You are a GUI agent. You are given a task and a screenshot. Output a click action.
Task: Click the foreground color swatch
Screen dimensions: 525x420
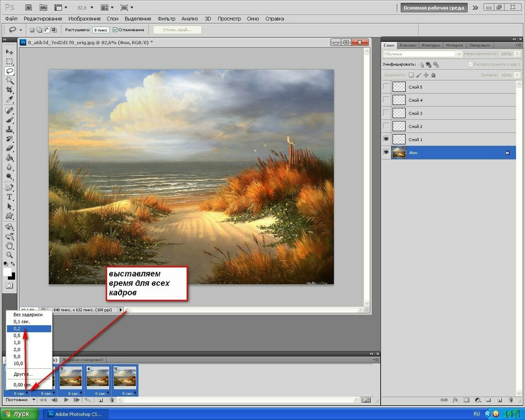tap(7, 272)
